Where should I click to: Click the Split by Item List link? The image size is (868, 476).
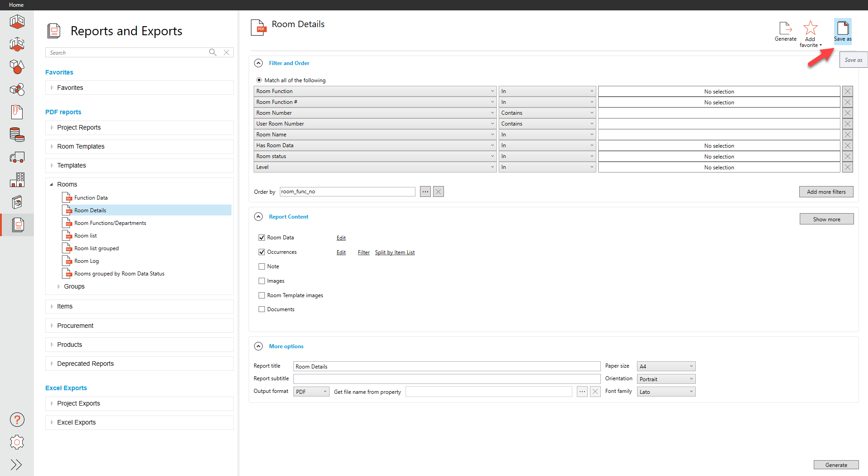pos(395,252)
